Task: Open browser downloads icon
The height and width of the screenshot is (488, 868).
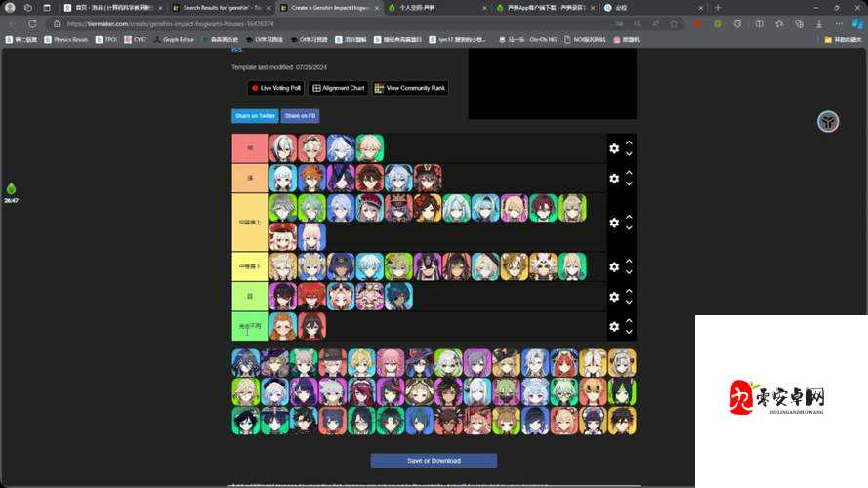Action: tap(819, 23)
